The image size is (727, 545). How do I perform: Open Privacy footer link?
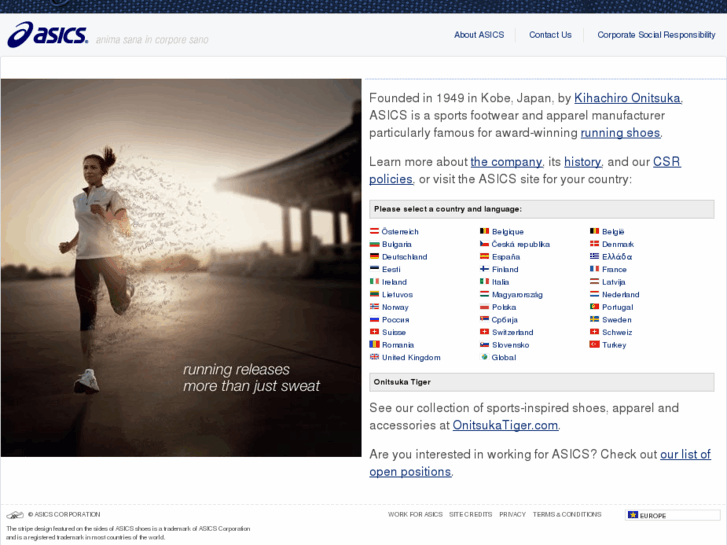click(512, 514)
